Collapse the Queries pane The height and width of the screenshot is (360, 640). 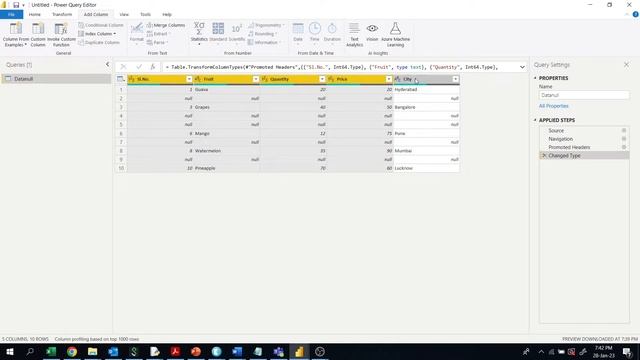(107, 64)
